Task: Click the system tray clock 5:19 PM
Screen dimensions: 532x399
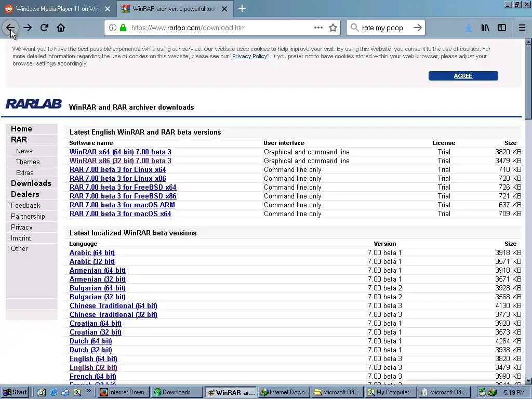Action: tap(514, 393)
